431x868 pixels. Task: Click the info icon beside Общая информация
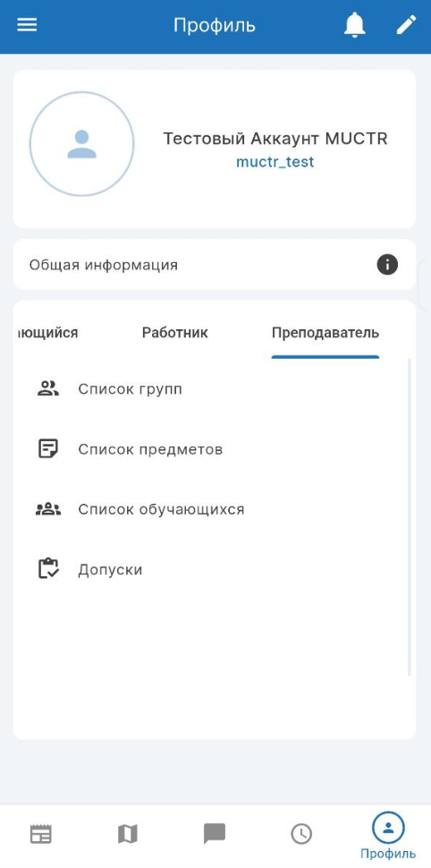pos(387,265)
